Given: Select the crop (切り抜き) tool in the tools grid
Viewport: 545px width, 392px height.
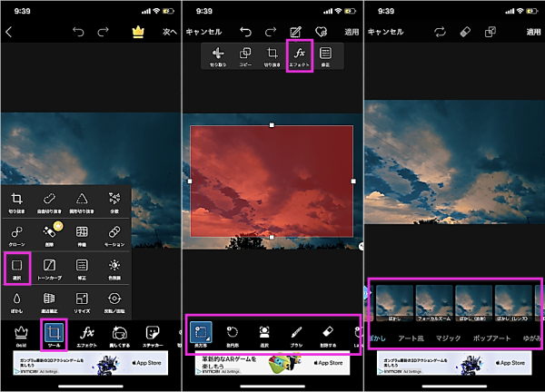Looking at the screenshot, I should coord(16,202).
